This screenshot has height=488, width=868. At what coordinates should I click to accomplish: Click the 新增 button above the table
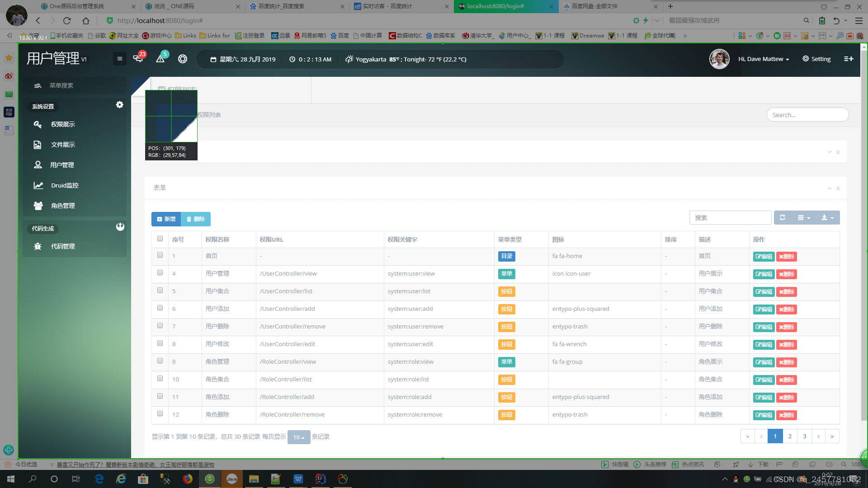[166, 219]
